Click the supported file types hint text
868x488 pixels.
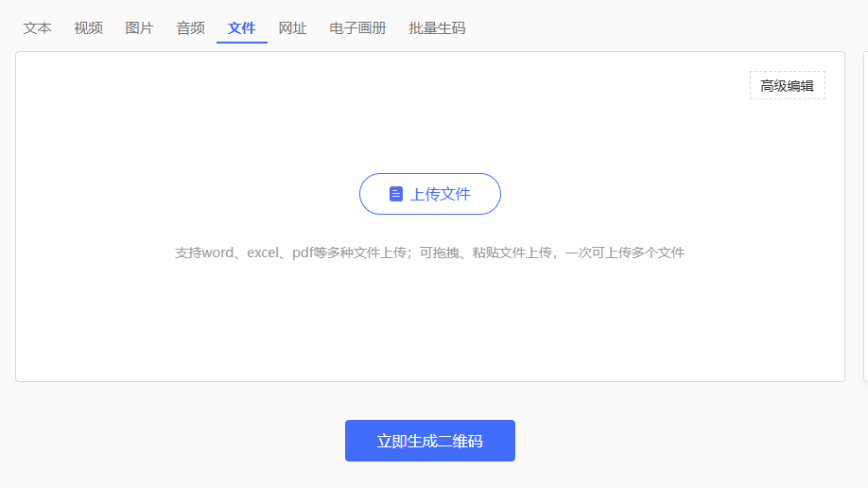point(429,253)
